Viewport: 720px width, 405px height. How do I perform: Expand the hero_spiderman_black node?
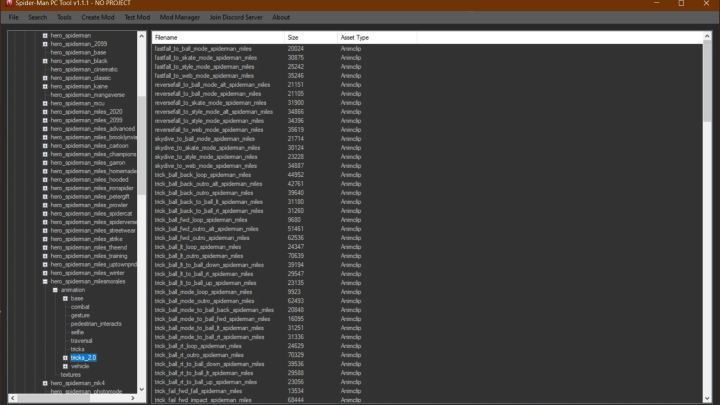(x=45, y=61)
